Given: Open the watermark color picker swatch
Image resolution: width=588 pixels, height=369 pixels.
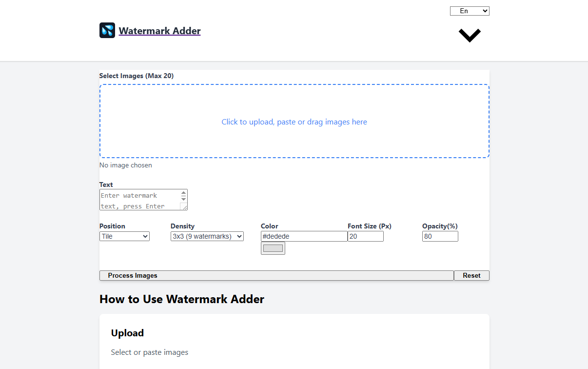Looking at the screenshot, I should (x=273, y=248).
